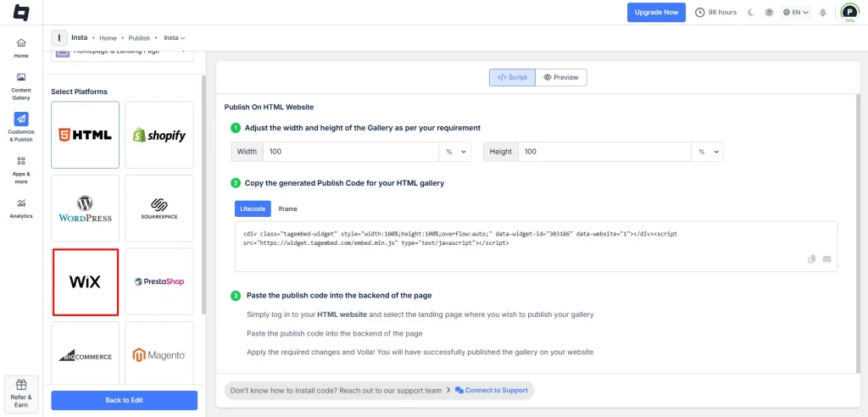Image resolution: width=868 pixels, height=417 pixels.
Task: Open the Homepage & Landing Page dropdown
Action: coord(122,53)
